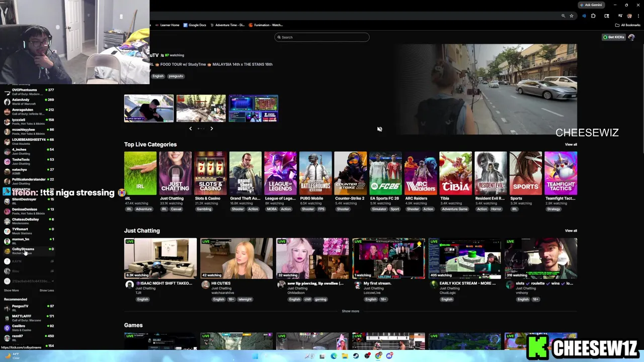Click View all for Just Chatting

571,231
